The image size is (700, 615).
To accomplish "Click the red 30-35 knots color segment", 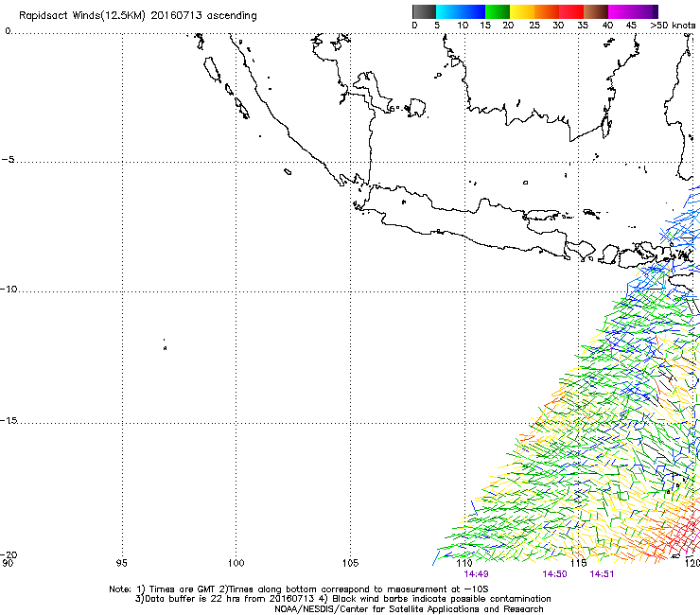I will coord(571,11).
